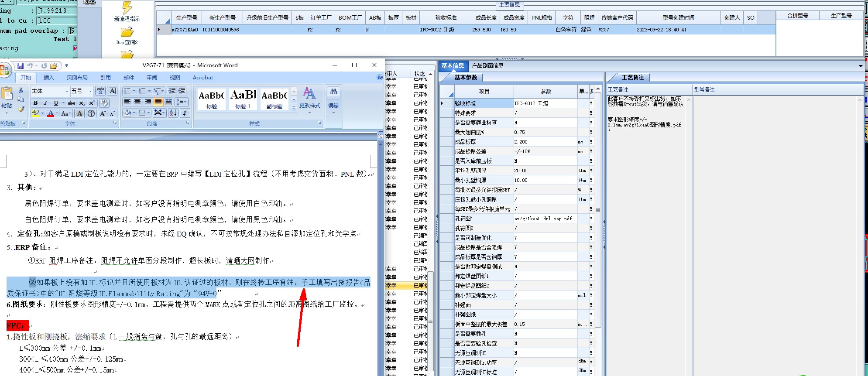
Task: Clear formatting with the eraser icon
Action: click(104, 103)
